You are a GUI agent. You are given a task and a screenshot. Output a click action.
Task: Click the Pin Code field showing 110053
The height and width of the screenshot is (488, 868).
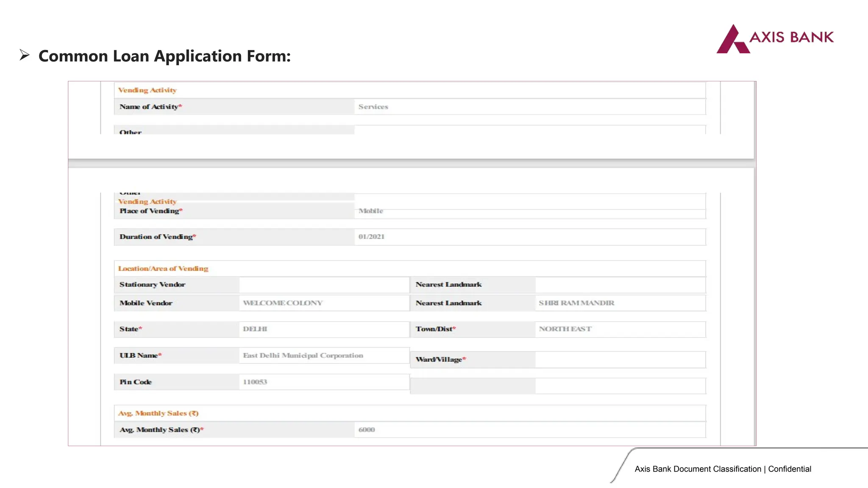[x=324, y=382]
